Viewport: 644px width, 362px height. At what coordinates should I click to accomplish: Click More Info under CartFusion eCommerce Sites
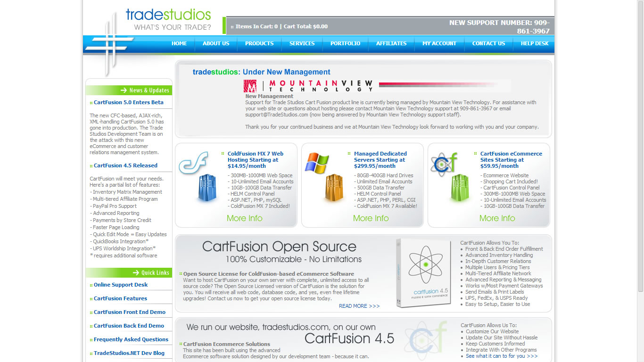point(497,218)
